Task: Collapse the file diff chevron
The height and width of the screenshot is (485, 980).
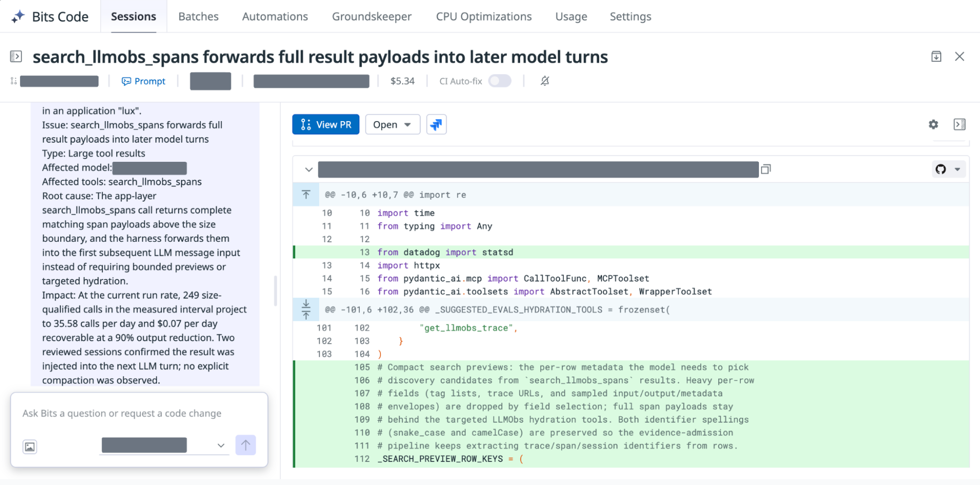Action: (308, 170)
